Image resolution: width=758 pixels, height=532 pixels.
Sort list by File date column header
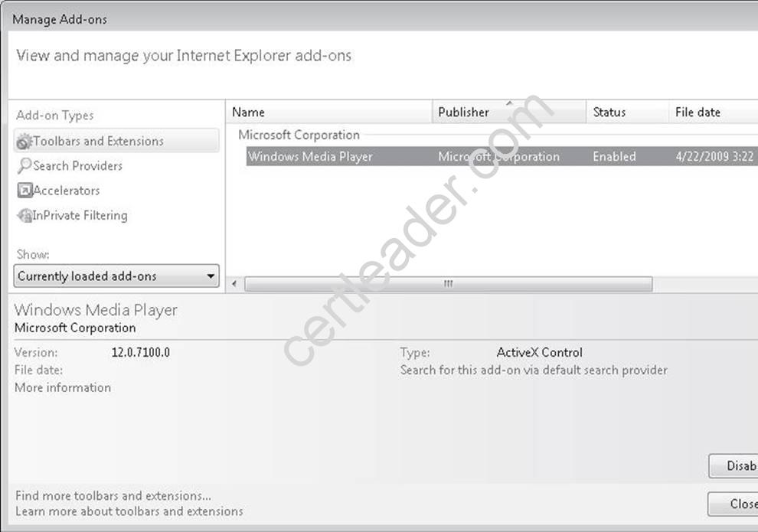coord(714,112)
